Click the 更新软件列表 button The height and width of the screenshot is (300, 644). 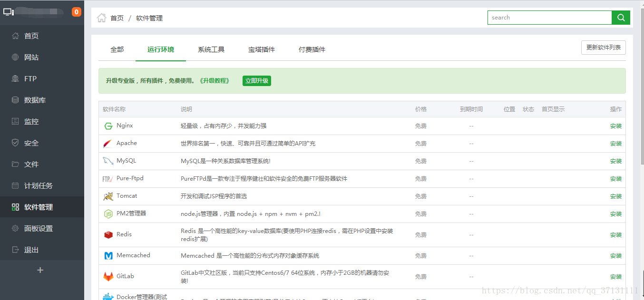tap(604, 48)
